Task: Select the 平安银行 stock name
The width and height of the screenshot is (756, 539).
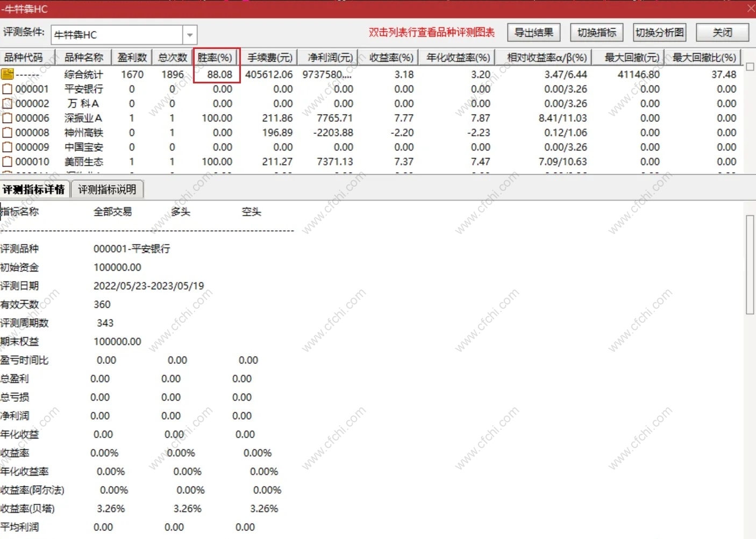Action: point(83,89)
